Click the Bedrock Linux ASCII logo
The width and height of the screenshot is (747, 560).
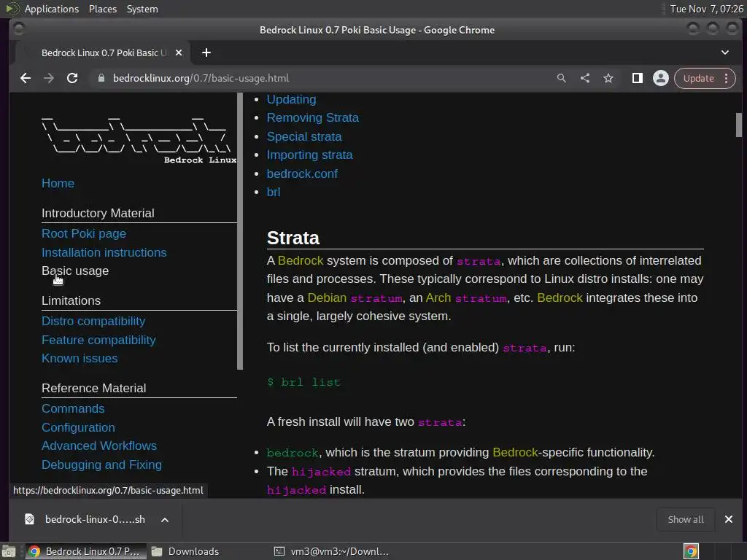(x=139, y=139)
